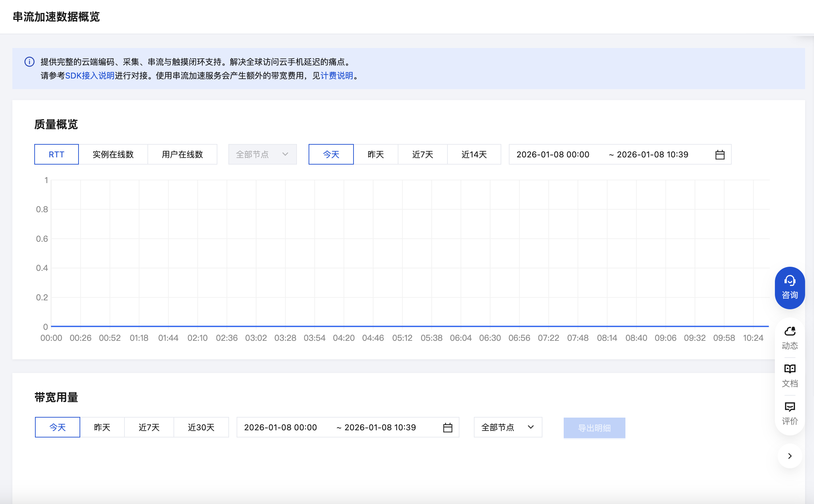Select 昨天 range in 带宽用量
The width and height of the screenshot is (814, 504).
click(x=102, y=428)
